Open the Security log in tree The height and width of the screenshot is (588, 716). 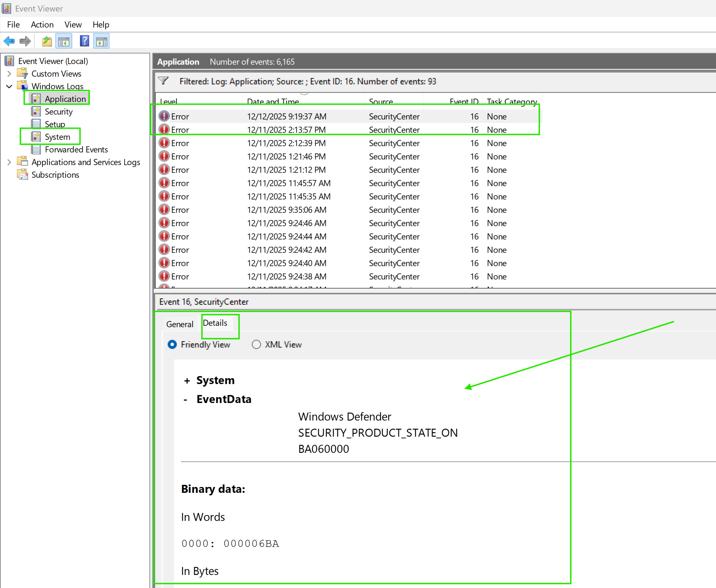coord(59,112)
